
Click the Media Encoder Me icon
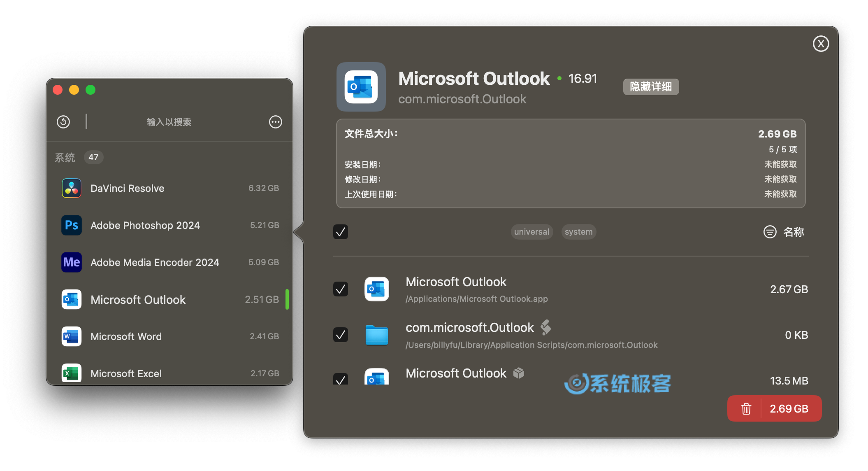72,262
